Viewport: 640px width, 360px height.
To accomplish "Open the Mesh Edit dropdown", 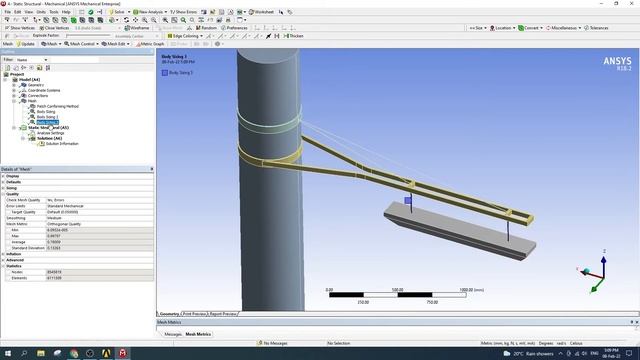I will pyautogui.click(x=116, y=44).
